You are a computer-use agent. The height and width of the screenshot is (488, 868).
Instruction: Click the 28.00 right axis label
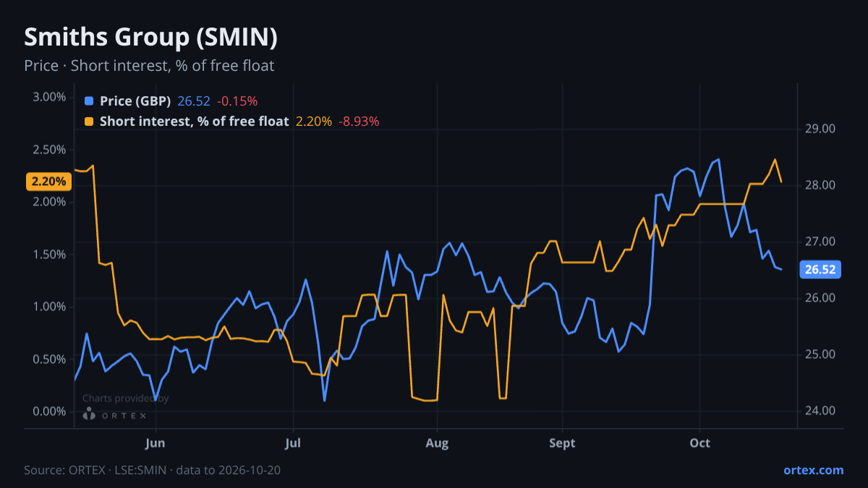click(820, 185)
